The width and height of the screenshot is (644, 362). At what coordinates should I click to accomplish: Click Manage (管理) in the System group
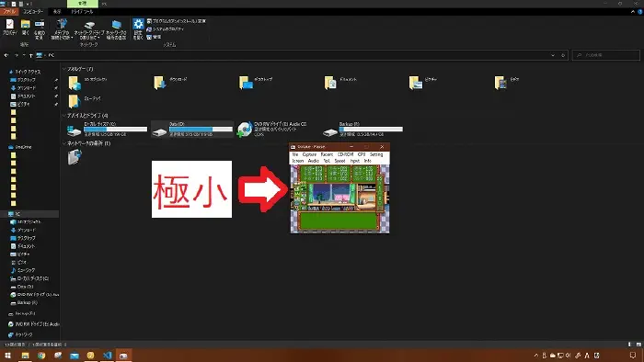[154, 37]
